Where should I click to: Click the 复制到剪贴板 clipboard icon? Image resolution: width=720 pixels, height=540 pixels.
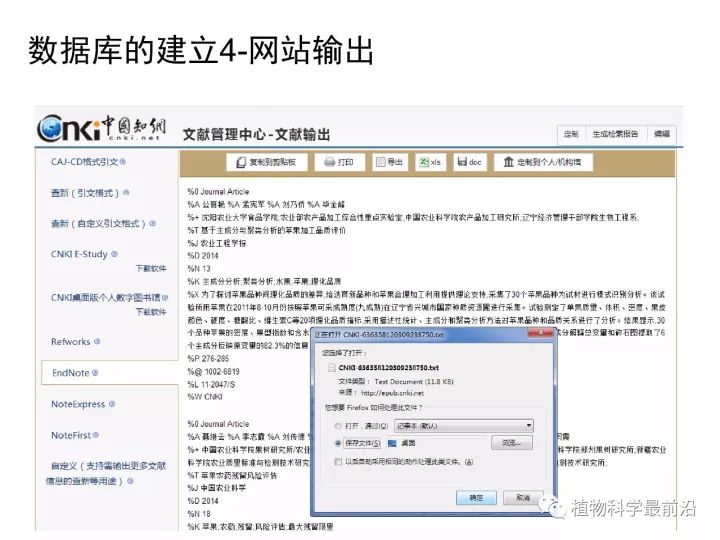click(x=241, y=162)
